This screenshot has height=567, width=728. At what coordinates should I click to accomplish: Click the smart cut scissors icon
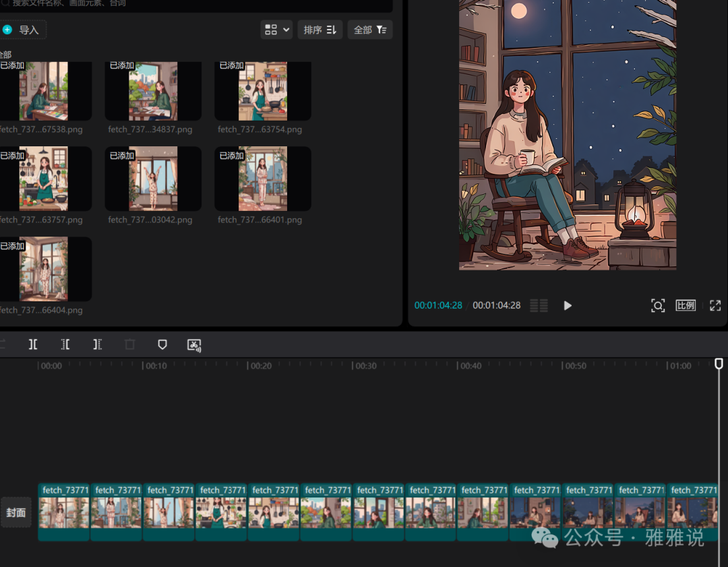[194, 345]
